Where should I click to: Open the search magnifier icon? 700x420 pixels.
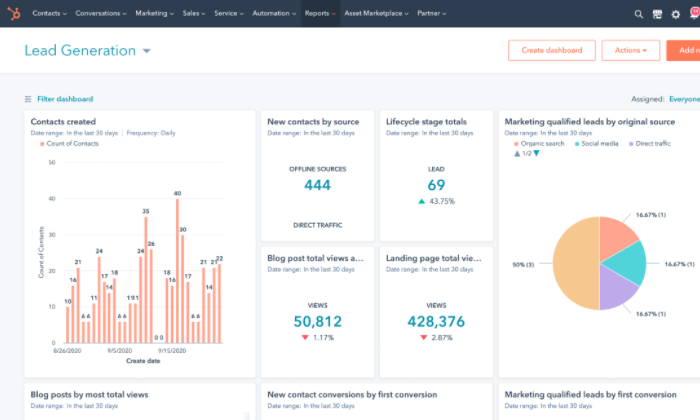click(x=639, y=14)
